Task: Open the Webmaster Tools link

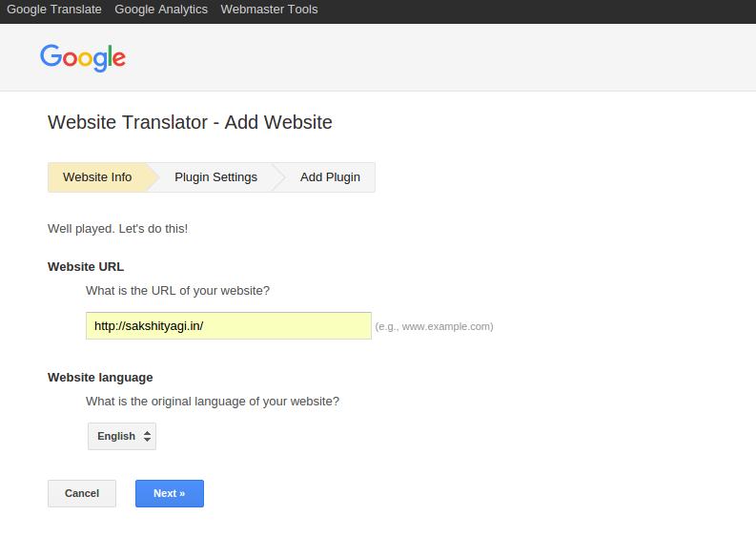Action: (x=269, y=10)
